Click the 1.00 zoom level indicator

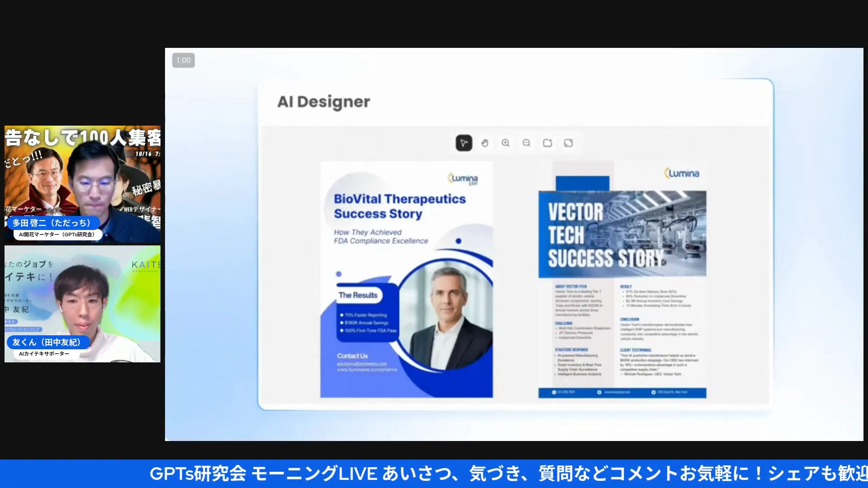pos(183,60)
